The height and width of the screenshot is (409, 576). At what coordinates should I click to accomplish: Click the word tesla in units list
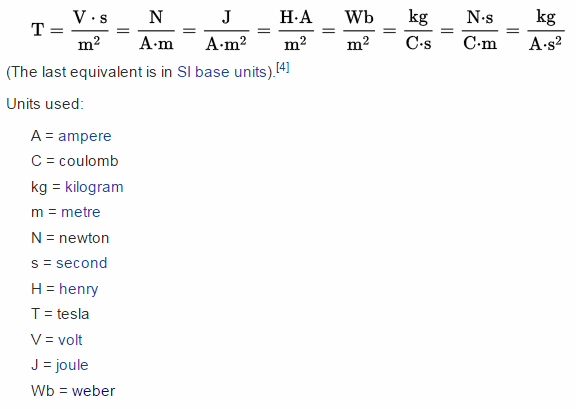73,314
